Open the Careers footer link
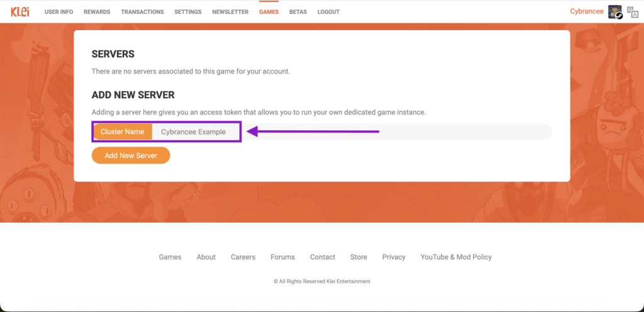The image size is (644, 312). coord(243,257)
